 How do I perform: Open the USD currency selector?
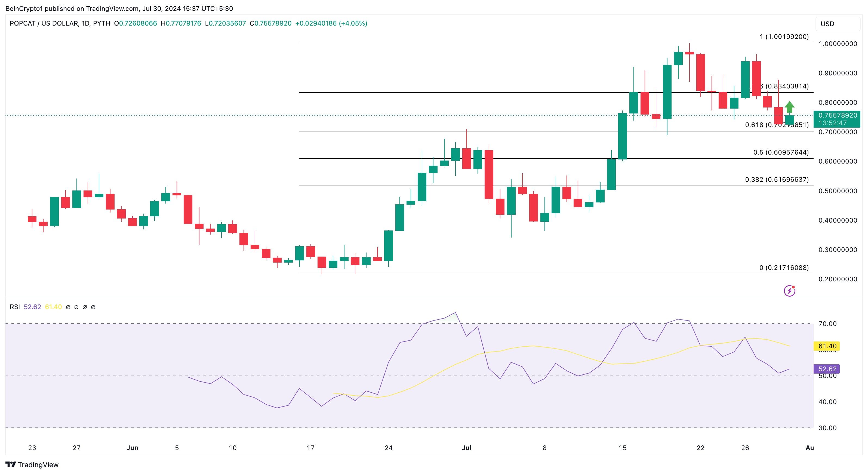point(837,24)
